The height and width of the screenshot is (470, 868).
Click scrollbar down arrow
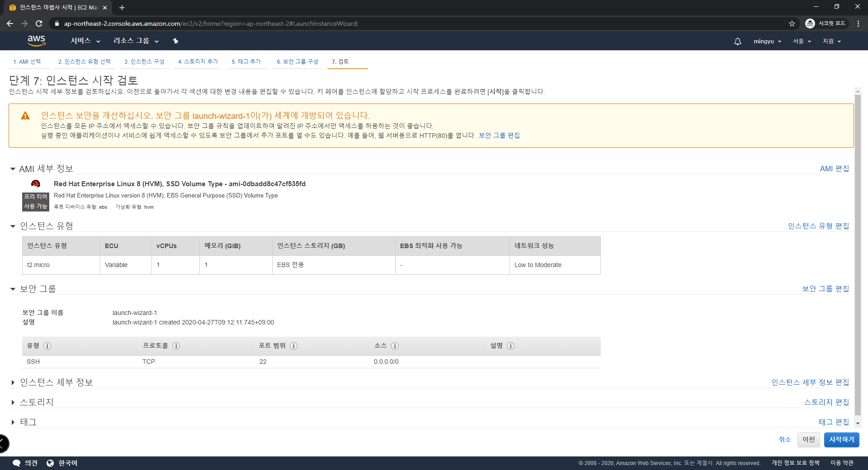(858, 423)
